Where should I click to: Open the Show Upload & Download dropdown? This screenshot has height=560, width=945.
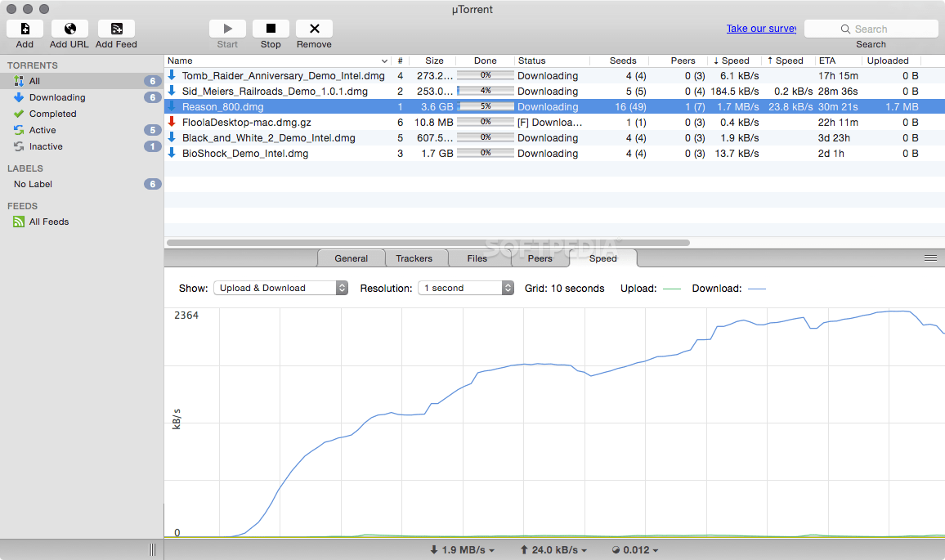[x=281, y=288]
